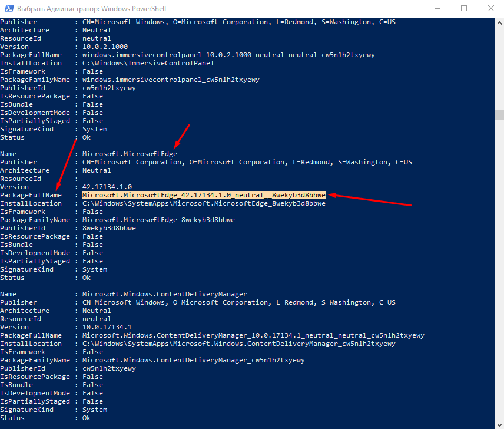
Task: Click the scrollbar down arrow
Action: coord(499,424)
